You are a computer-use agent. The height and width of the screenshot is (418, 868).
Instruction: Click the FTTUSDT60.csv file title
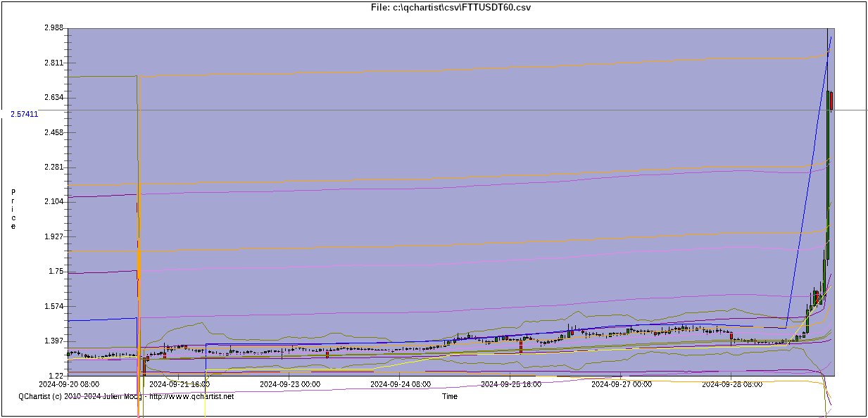[x=451, y=7]
